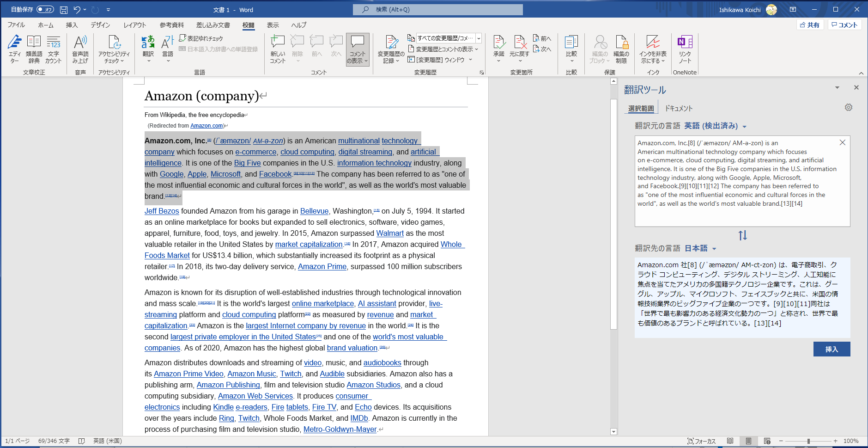Screen dimensions: 868x448
Task: Switch to the Insert (挿入) tab
Action: point(72,25)
